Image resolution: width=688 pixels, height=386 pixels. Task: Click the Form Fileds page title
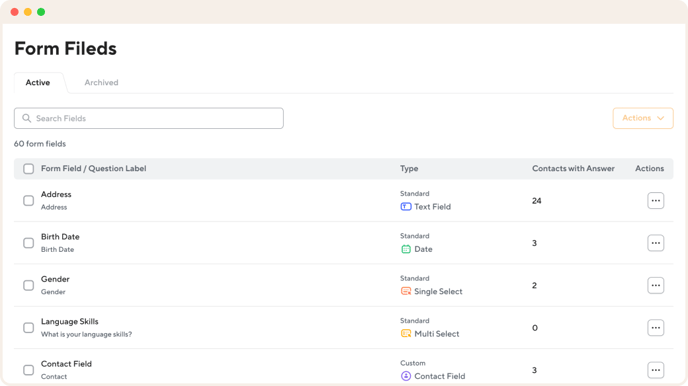(x=66, y=48)
